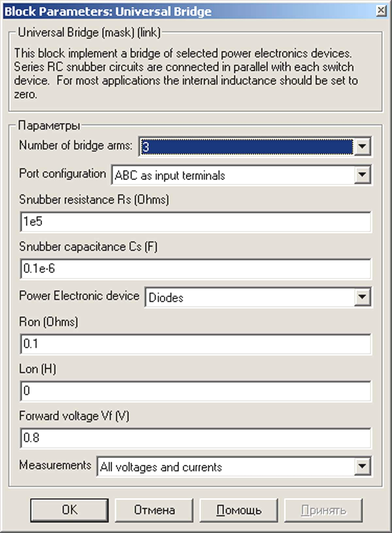The width and height of the screenshot is (392, 533).
Task: Open help via the Помощь button
Action: [239, 510]
